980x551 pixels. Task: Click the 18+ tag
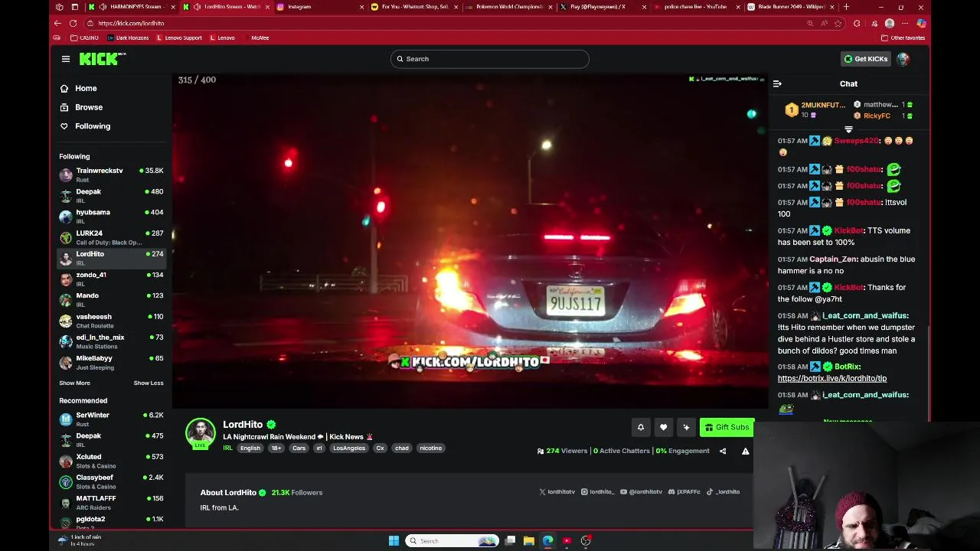276,448
